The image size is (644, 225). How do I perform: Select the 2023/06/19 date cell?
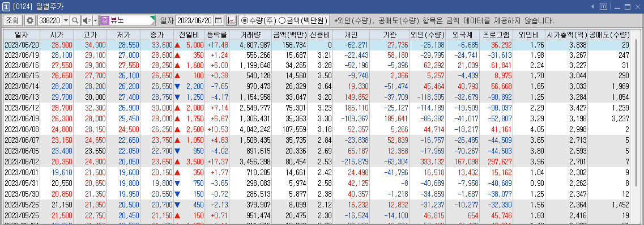pos(22,55)
